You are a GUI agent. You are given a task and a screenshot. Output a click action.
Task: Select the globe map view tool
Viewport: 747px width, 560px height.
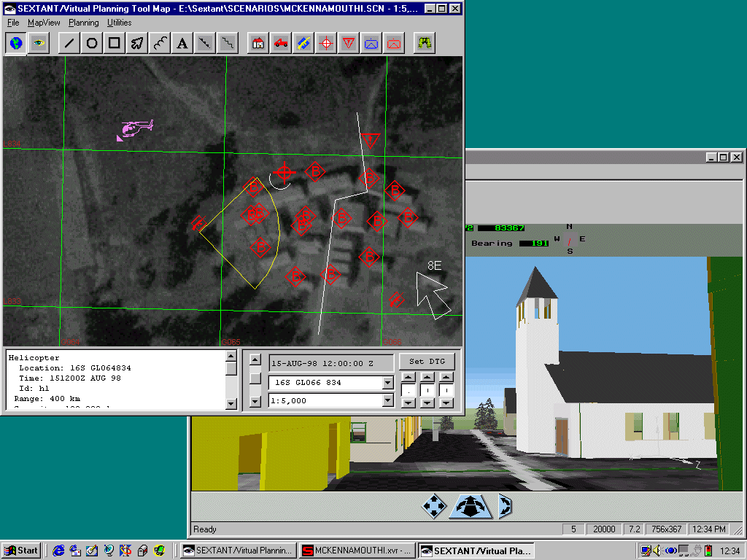click(16, 43)
